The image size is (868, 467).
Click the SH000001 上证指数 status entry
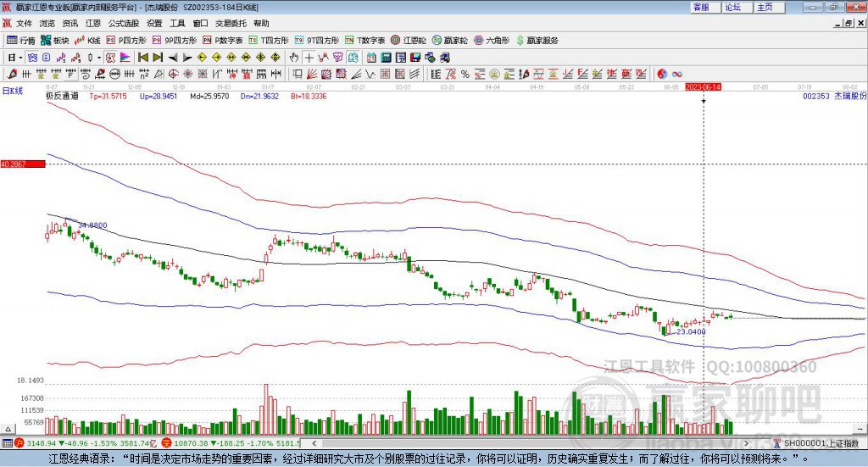[821, 443]
